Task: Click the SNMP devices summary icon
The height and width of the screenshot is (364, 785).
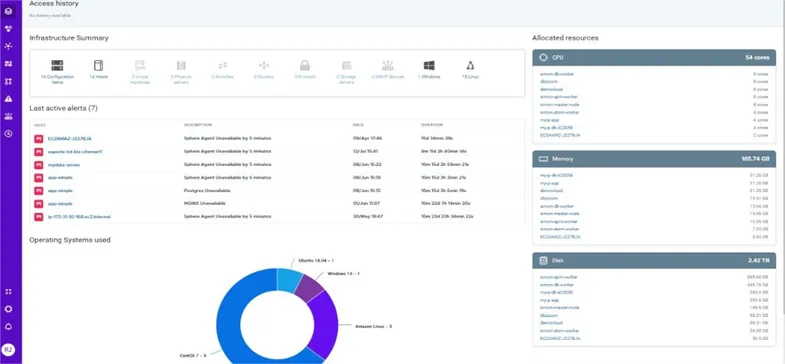Action: tap(387, 66)
